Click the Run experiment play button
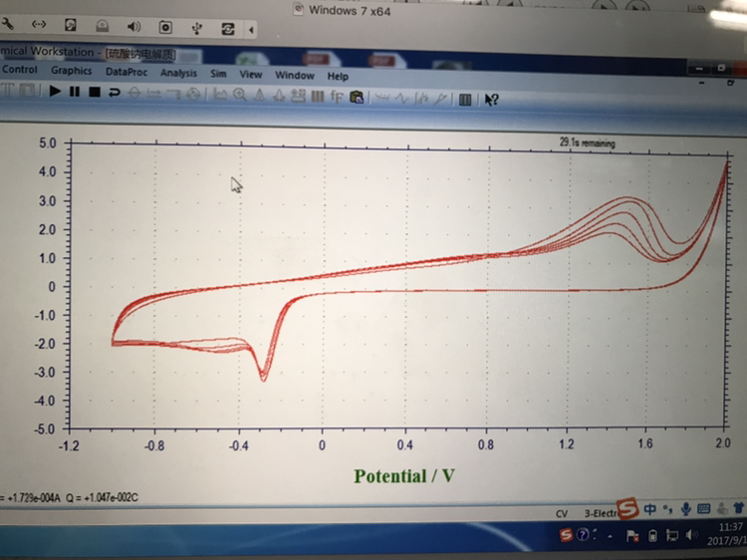The image size is (747, 560). pos(55,91)
